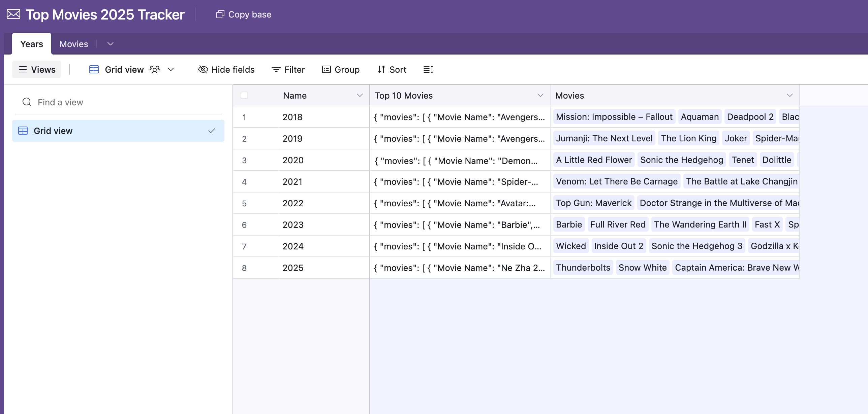Click the checkmark on sidebar Grid view
The width and height of the screenshot is (868, 414).
click(212, 131)
